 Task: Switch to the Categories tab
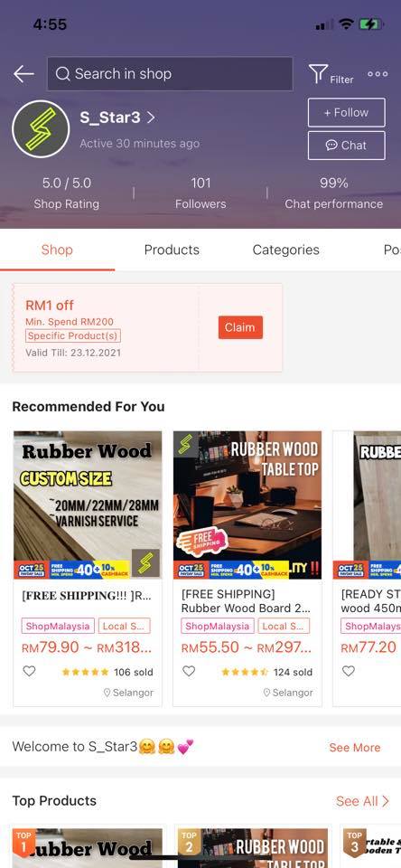(286, 250)
